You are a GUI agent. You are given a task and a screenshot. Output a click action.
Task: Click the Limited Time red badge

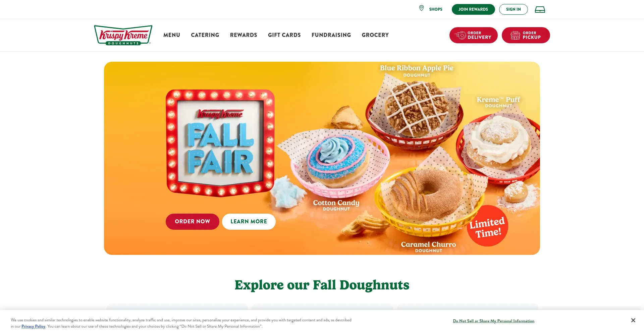[487, 226]
